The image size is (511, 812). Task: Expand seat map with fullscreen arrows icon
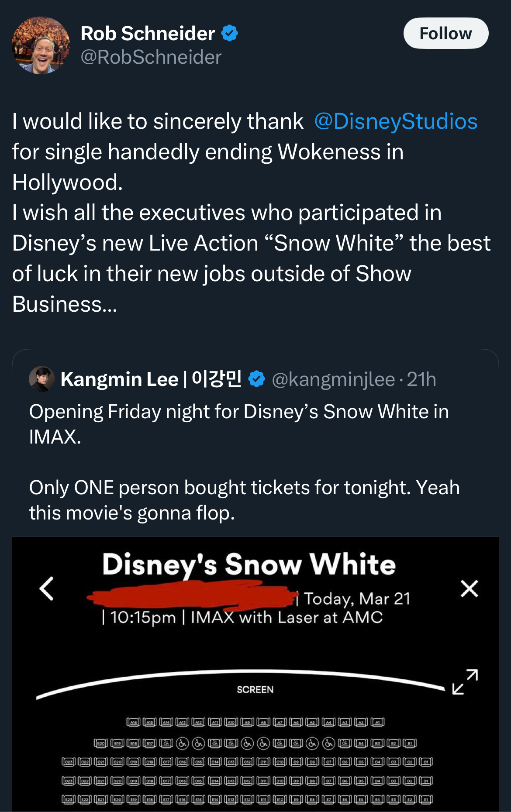(465, 681)
